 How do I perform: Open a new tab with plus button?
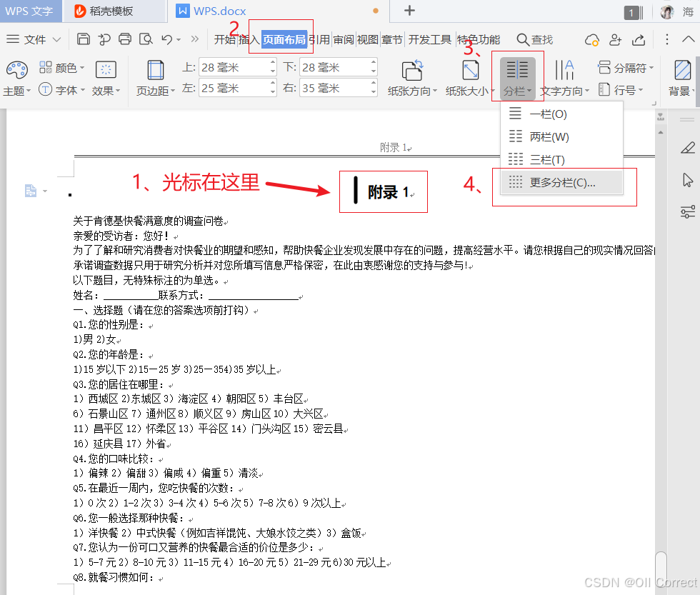pos(409,10)
